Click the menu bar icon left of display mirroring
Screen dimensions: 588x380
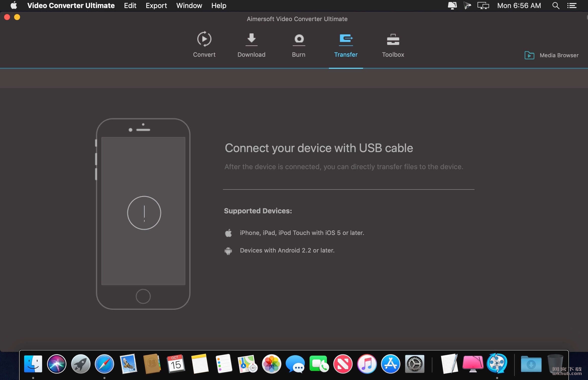click(467, 6)
